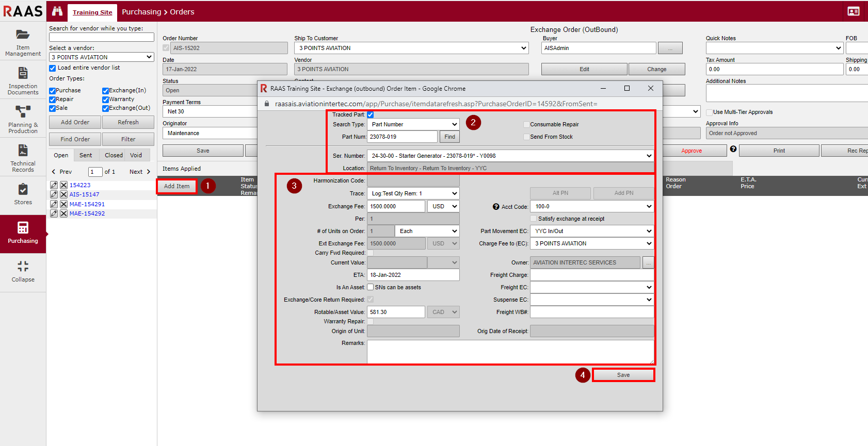
Task: Open Item Management in the sidebar
Action: click(x=23, y=42)
